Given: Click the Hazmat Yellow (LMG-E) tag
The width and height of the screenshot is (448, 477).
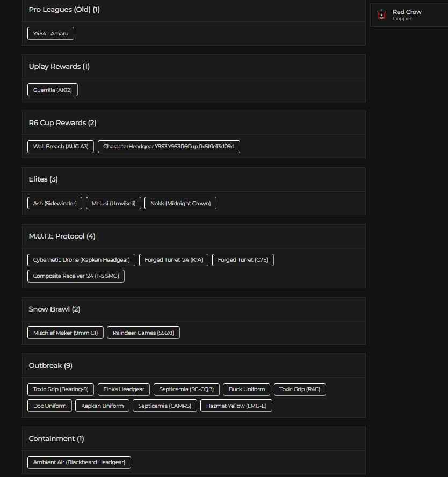Looking at the screenshot, I should [x=236, y=406].
